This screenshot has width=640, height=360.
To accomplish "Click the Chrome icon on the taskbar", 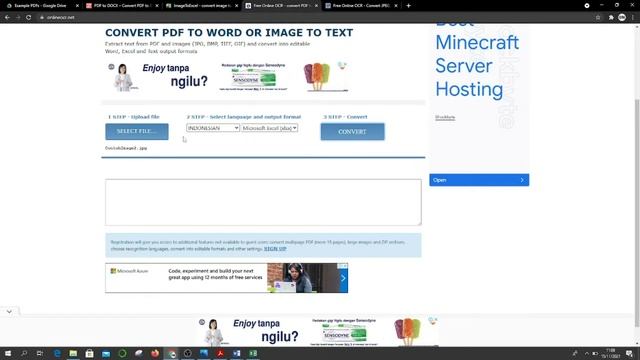I will coord(171,353).
